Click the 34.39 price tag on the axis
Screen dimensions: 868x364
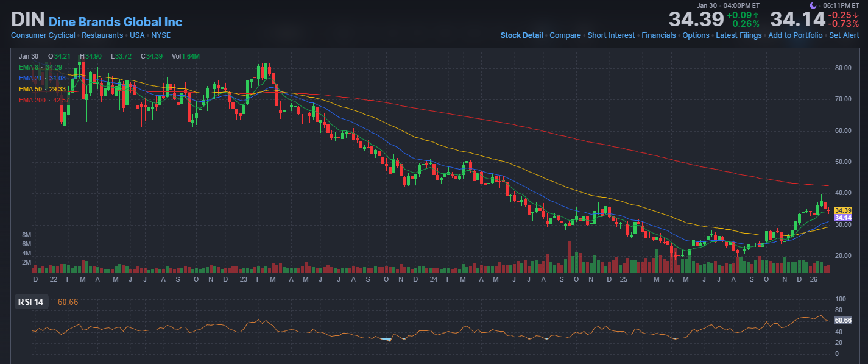tap(842, 210)
